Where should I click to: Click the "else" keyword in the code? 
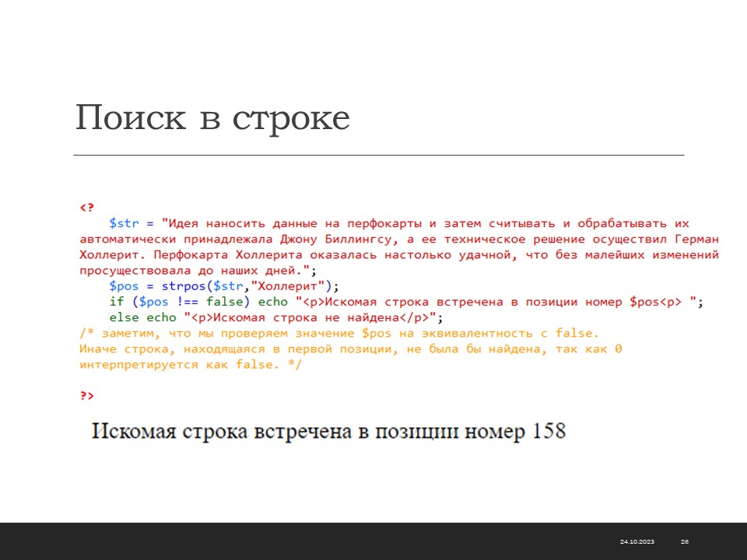point(124,317)
